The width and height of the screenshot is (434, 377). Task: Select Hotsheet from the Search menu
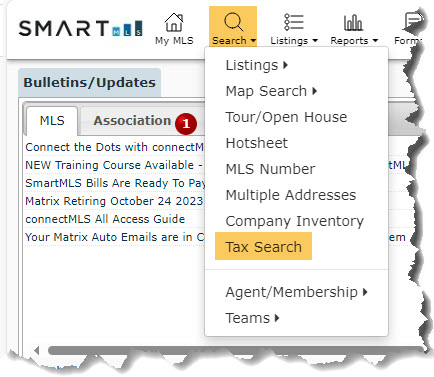click(x=256, y=143)
